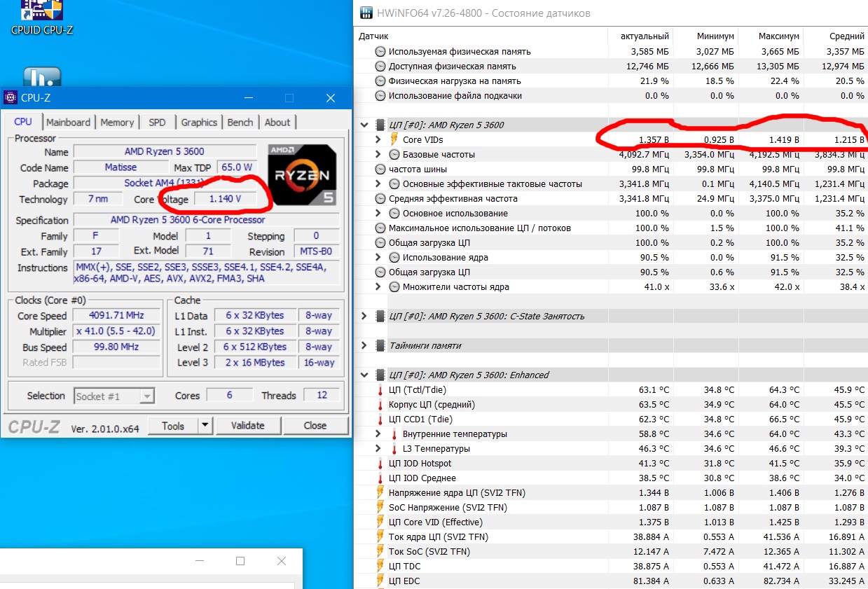This screenshot has height=589, width=868.
Task: Select the ЦП Core VID (Effective) row
Action: click(612, 522)
